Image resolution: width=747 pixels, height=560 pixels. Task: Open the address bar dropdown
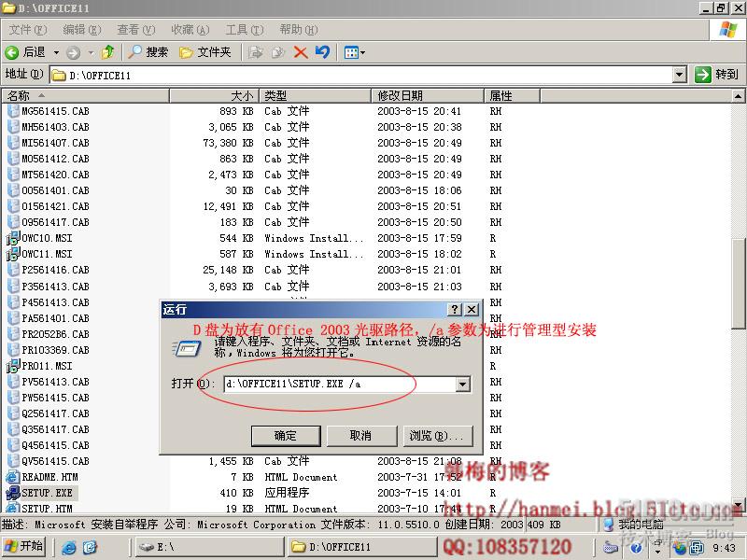[680, 75]
